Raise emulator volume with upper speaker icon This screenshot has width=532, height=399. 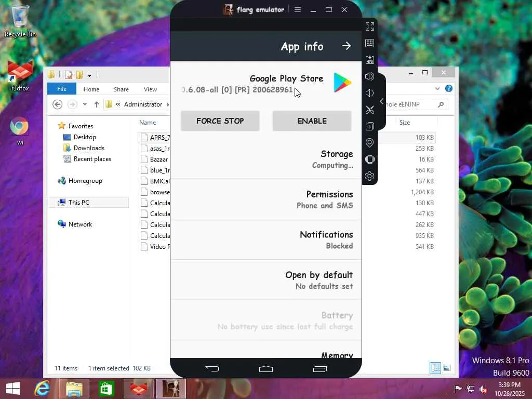click(x=369, y=76)
